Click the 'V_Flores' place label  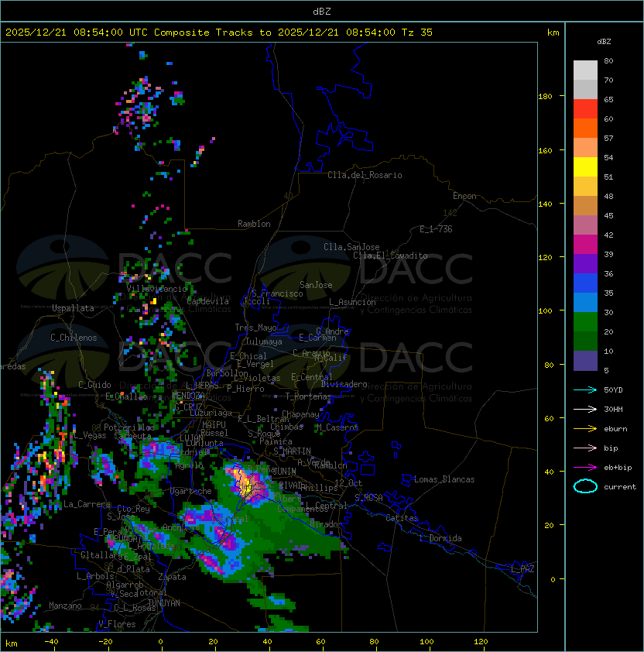117,624
